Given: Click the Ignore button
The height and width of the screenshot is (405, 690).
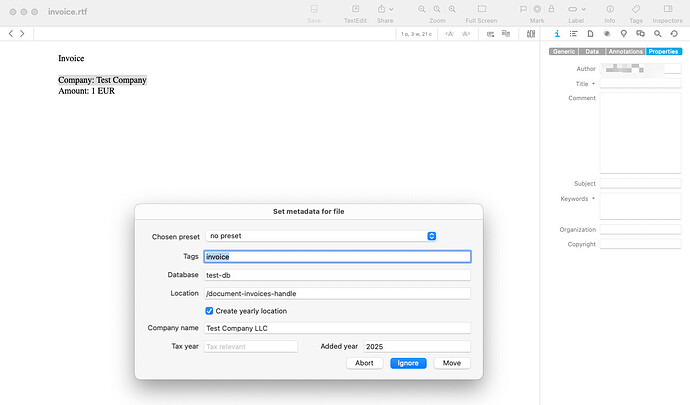Looking at the screenshot, I should pyautogui.click(x=408, y=363).
